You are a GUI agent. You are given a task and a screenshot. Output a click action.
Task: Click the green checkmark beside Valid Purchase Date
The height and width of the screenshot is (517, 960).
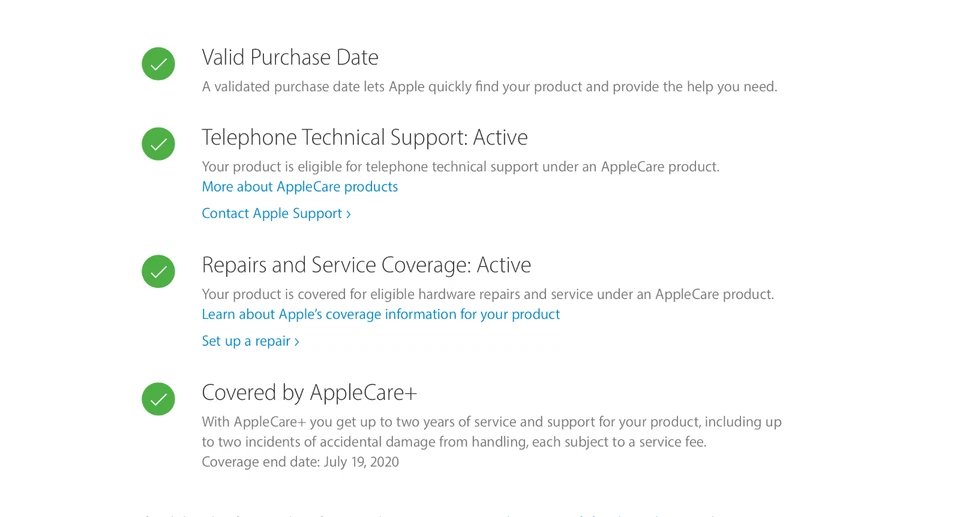tap(158, 64)
